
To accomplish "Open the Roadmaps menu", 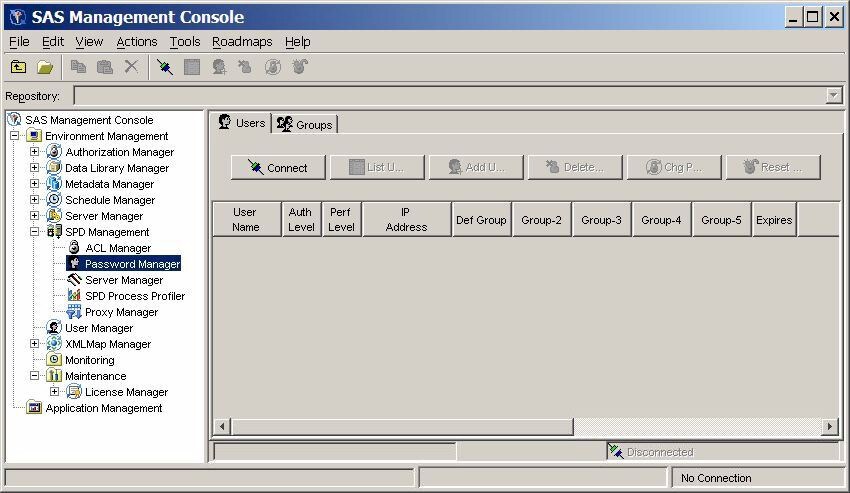I will pyautogui.click(x=242, y=42).
